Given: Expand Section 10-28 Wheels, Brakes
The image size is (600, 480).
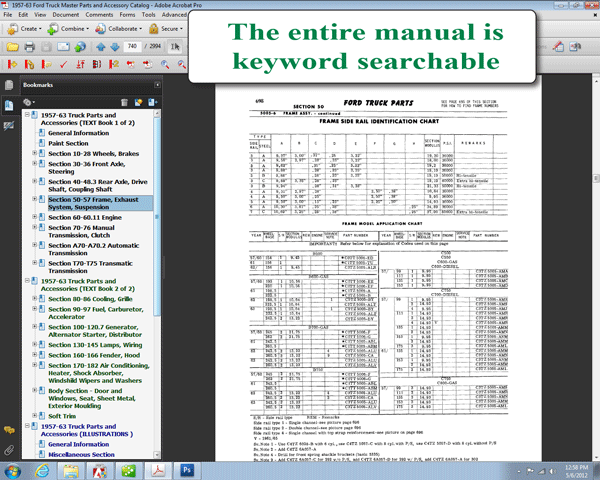Looking at the screenshot, I should 34,153.
